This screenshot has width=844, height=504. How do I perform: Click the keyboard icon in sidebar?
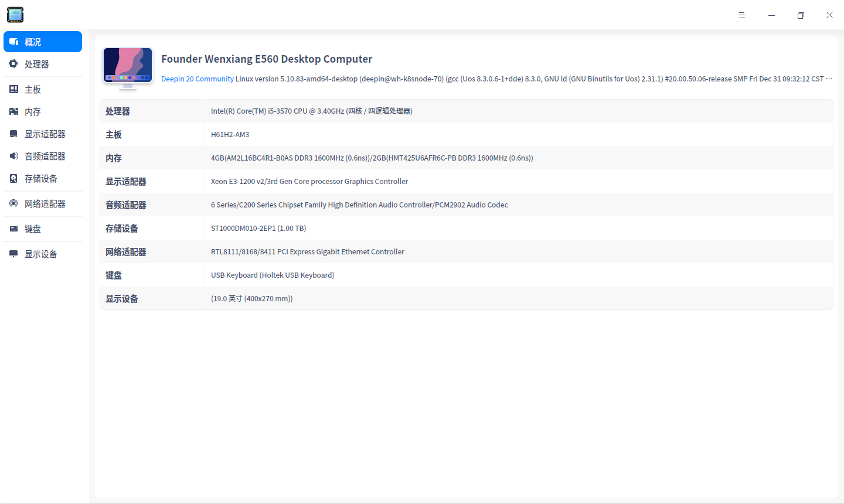point(13,229)
